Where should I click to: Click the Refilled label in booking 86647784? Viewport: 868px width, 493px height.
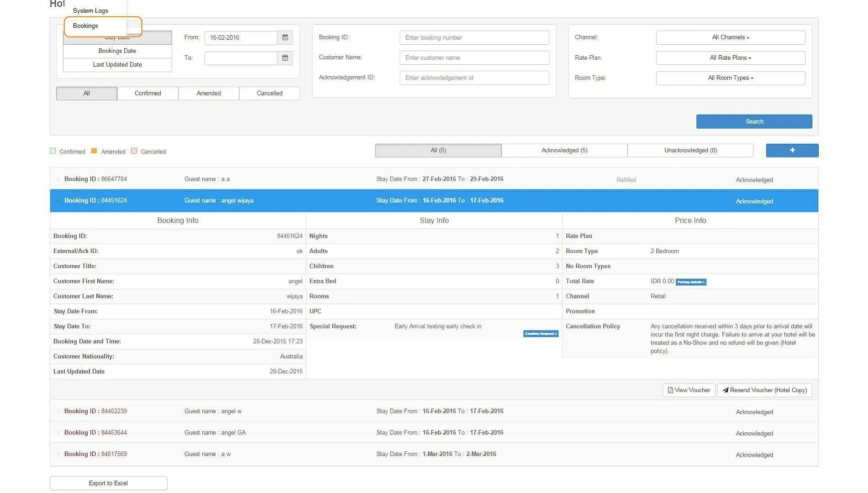click(626, 180)
